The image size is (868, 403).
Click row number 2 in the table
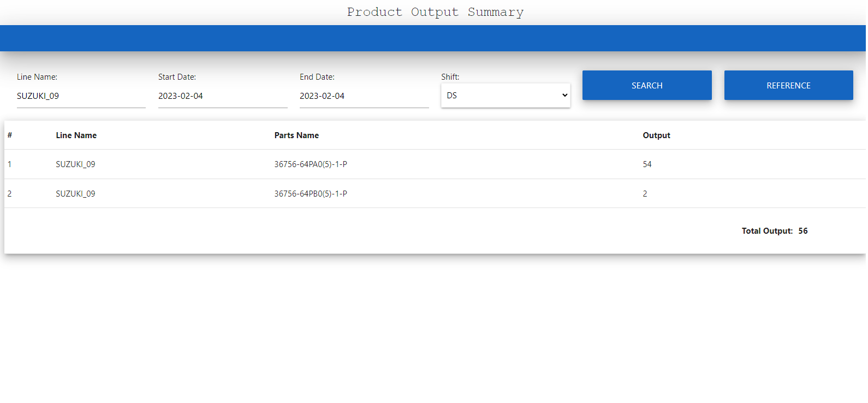coord(9,194)
